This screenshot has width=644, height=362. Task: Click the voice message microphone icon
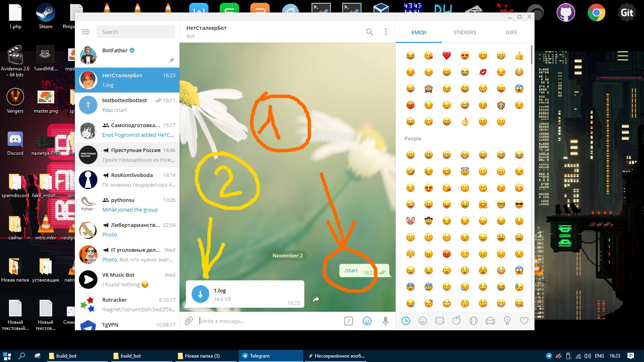point(386,321)
